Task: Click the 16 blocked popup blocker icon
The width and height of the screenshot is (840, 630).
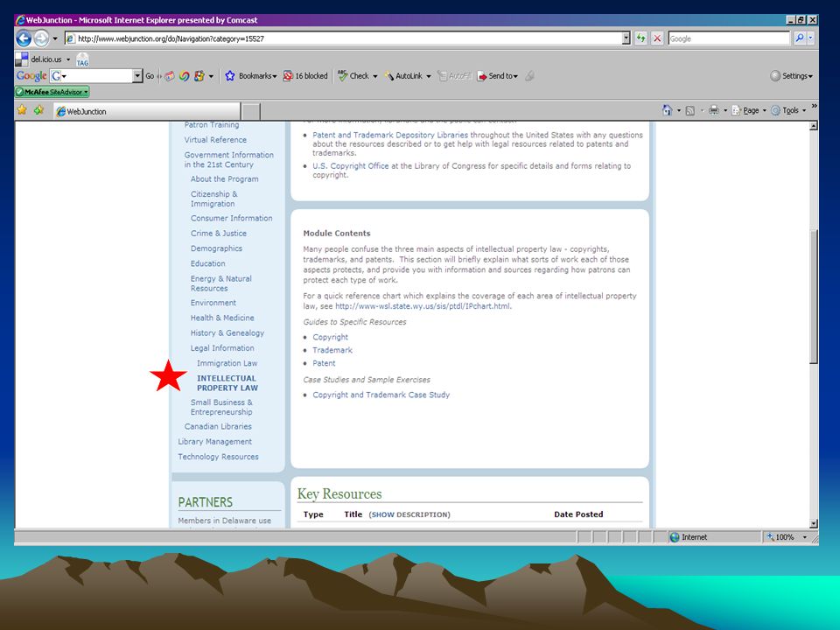Action: 304,76
